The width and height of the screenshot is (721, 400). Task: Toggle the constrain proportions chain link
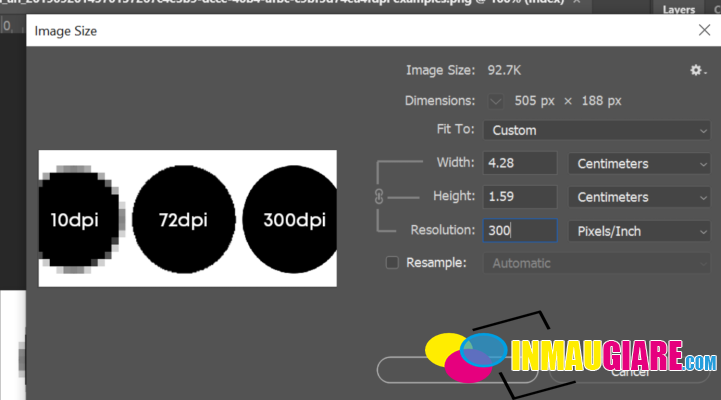pyautogui.click(x=379, y=197)
